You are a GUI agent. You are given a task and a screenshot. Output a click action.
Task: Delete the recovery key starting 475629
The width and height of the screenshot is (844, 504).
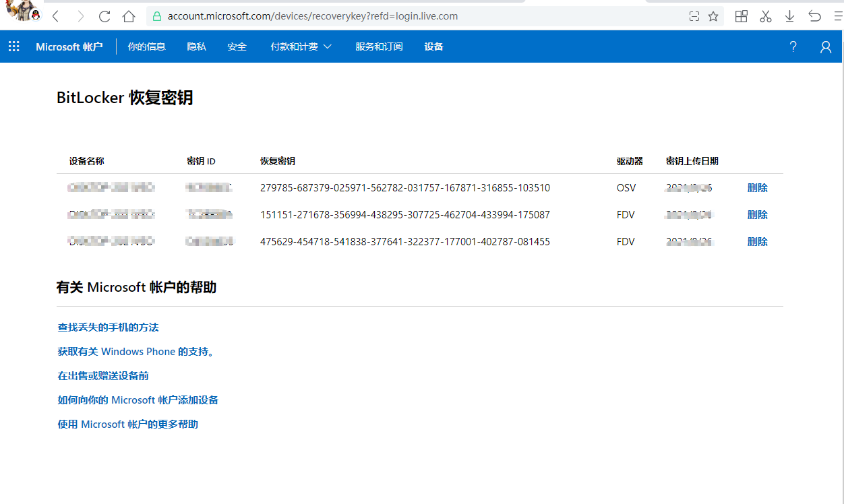[x=758, y=242]
